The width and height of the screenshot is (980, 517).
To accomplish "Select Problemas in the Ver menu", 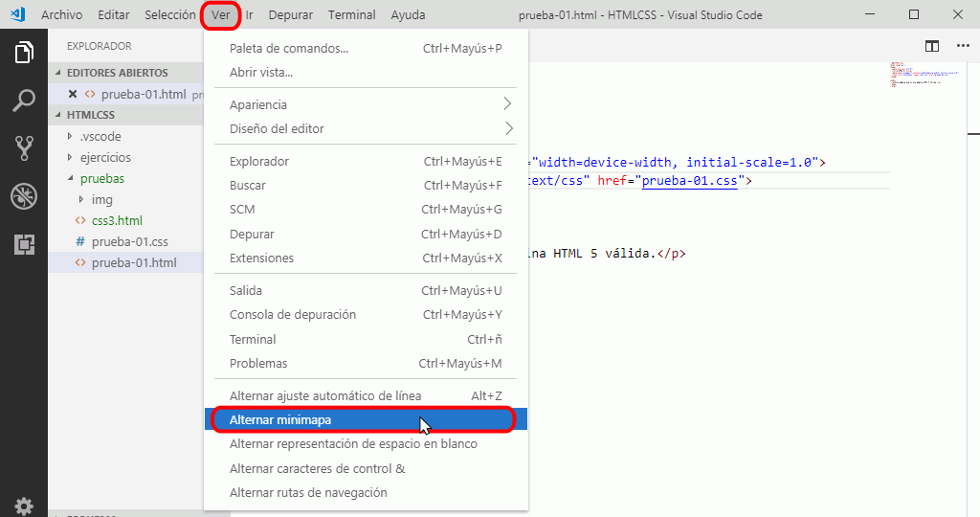I will pyautogui.click(x=367, y=363).
